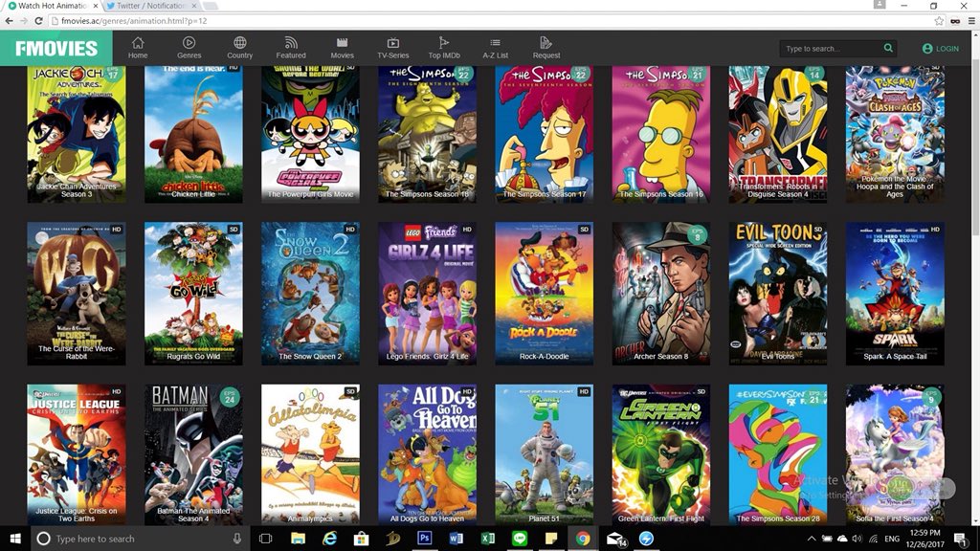Show hidden system tray icons
Screen dimensions: 980x551
(x=812, y=539)
